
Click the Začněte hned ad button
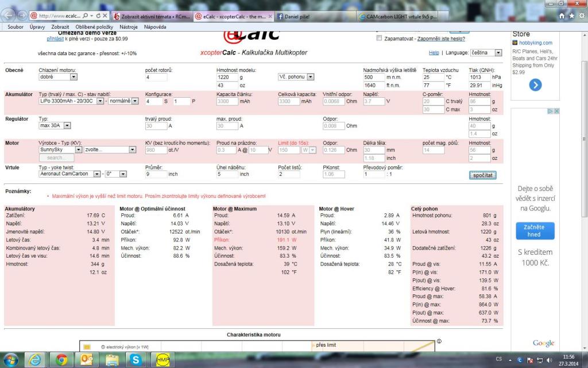click(x=535, y=231)
